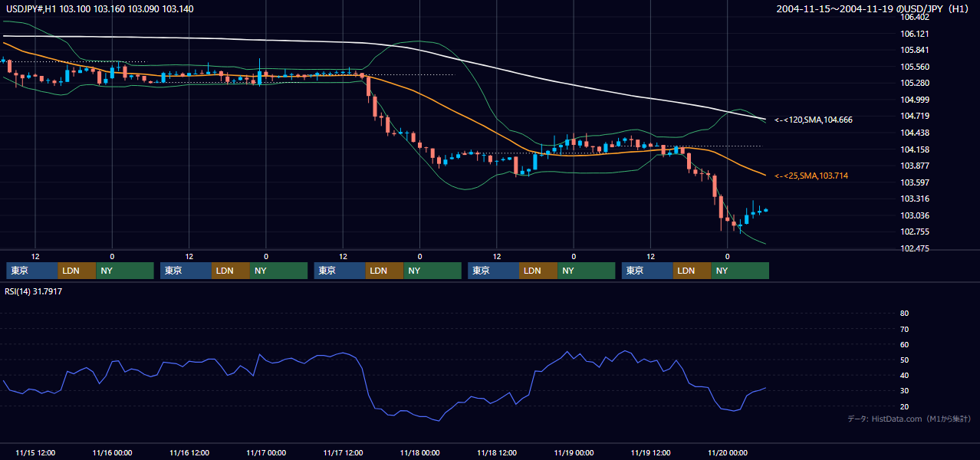Viewport: 980px width, 460px height.
Task: Click price axis value 103.036
Action: click(913, 215)
